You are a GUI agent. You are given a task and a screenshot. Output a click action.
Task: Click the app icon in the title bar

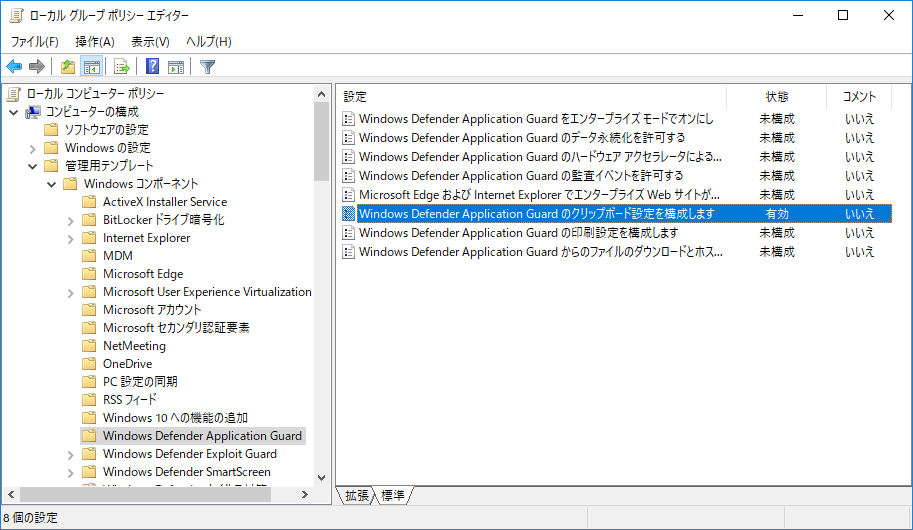[16, 16]
